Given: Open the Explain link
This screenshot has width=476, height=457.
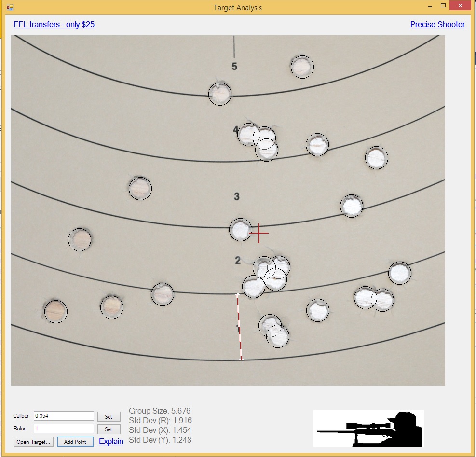Looking at the screenshot, I should [111, 441].
